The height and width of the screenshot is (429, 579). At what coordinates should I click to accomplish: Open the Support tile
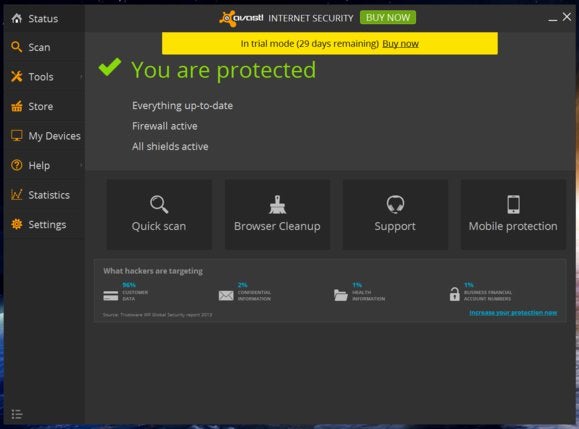click(395, 214)
